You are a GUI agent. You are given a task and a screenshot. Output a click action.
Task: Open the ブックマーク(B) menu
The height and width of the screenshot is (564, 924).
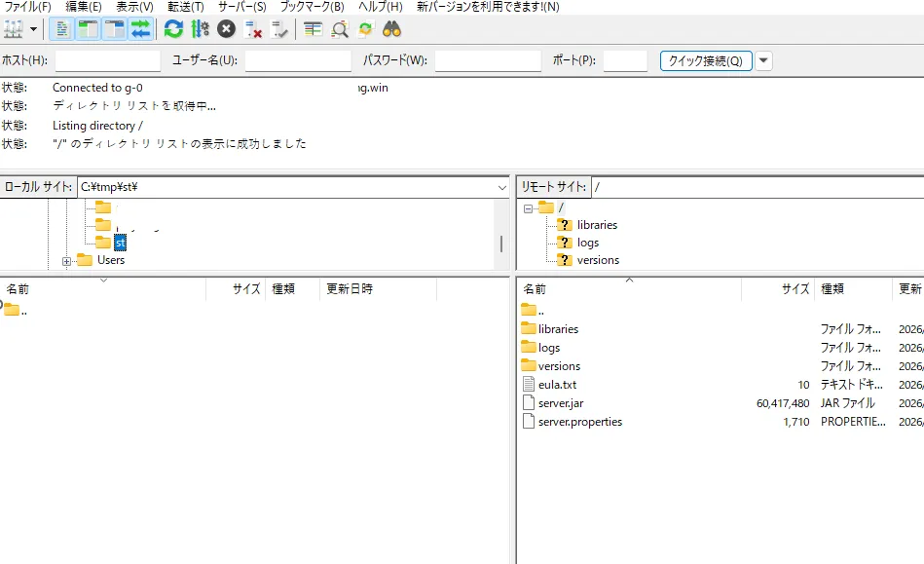click(312, 7)
